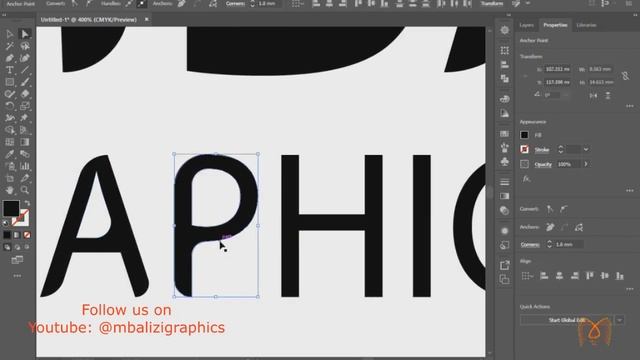Click Corners 1.6 mm field in Properties

tap(568, 244)
